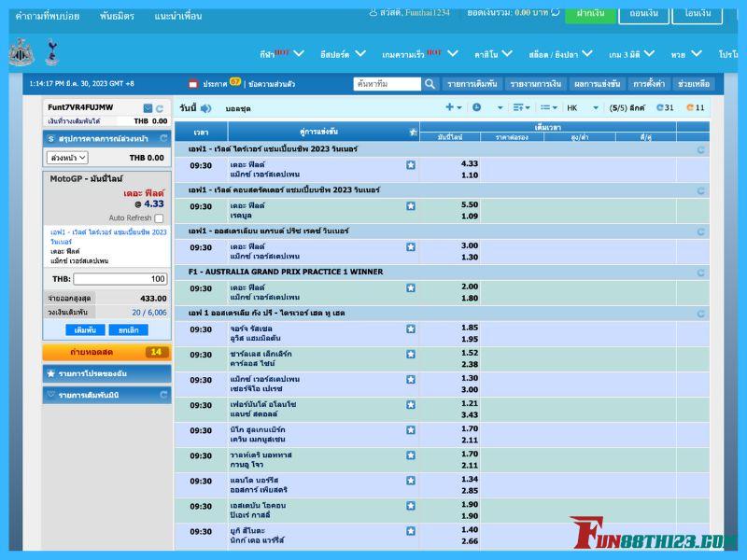Click the bet limit 20 / 6,006 link

(149, 313)
